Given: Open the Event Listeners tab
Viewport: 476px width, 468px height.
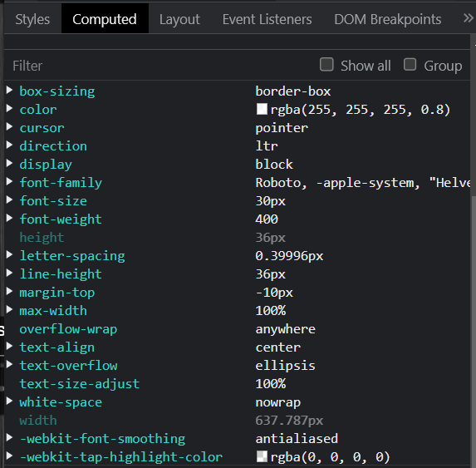Looking at the screenshot, I should click(x=267, y=19).
